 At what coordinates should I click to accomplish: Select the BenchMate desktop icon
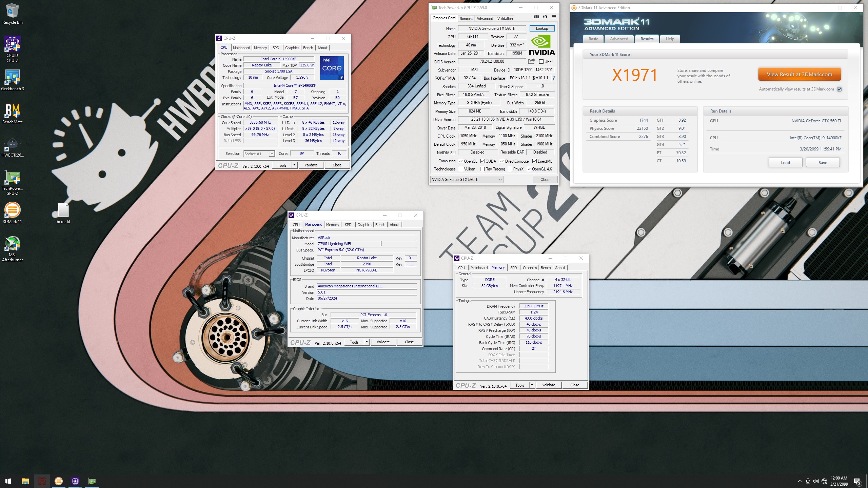[x=13, y=114]
